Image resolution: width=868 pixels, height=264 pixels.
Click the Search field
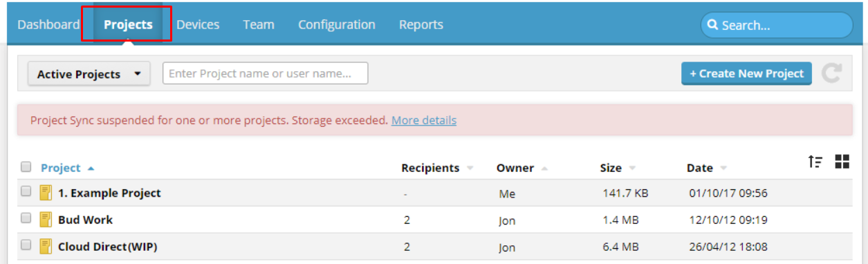pos(777,26)
